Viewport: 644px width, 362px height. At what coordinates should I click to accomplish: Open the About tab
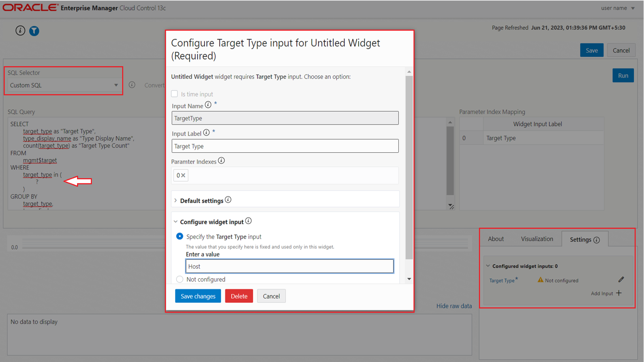pyautogui.click(x=496, y=239)
